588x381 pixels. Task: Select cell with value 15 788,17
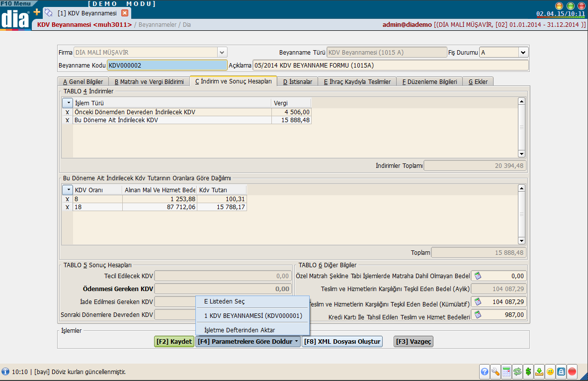click(x=222, y=207)
